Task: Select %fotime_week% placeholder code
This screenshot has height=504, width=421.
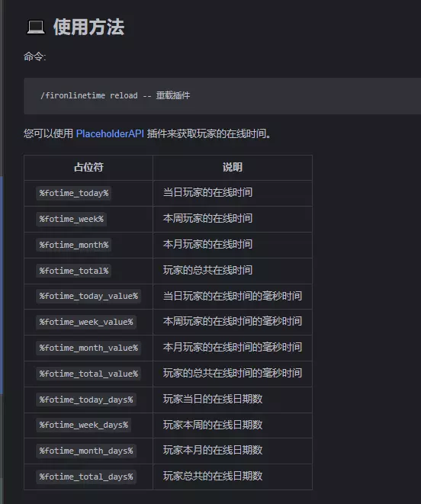Action: (x=72, y=220)
